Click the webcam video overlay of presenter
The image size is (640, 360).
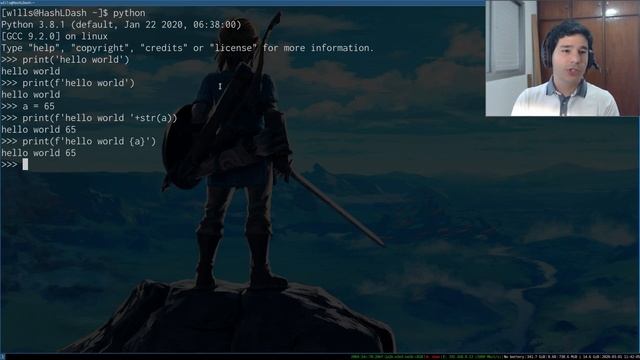coord(562,58)
